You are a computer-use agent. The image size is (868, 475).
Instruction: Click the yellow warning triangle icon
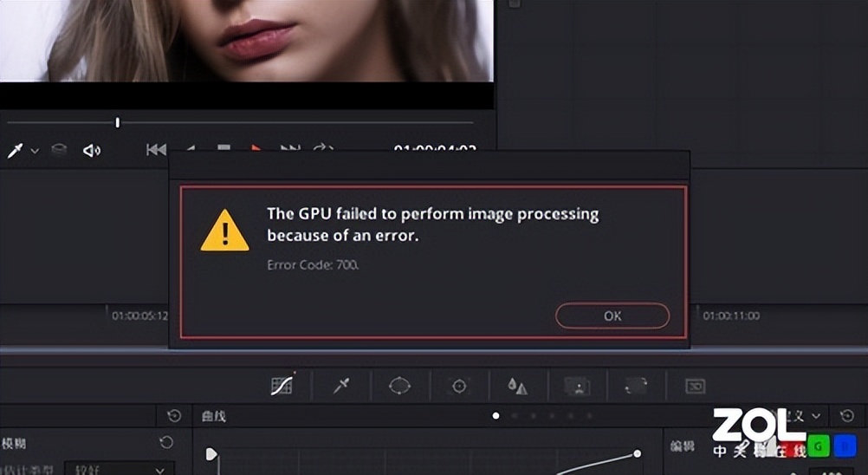pos(224,231)
